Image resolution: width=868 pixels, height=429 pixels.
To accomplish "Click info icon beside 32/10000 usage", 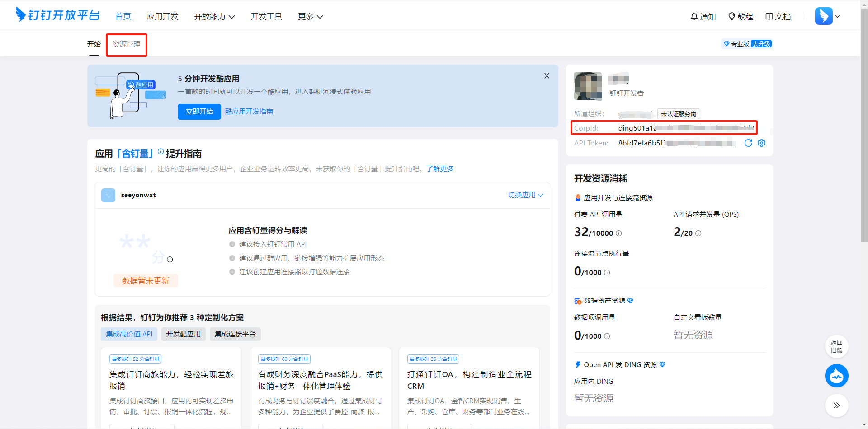I will [619, 233].
